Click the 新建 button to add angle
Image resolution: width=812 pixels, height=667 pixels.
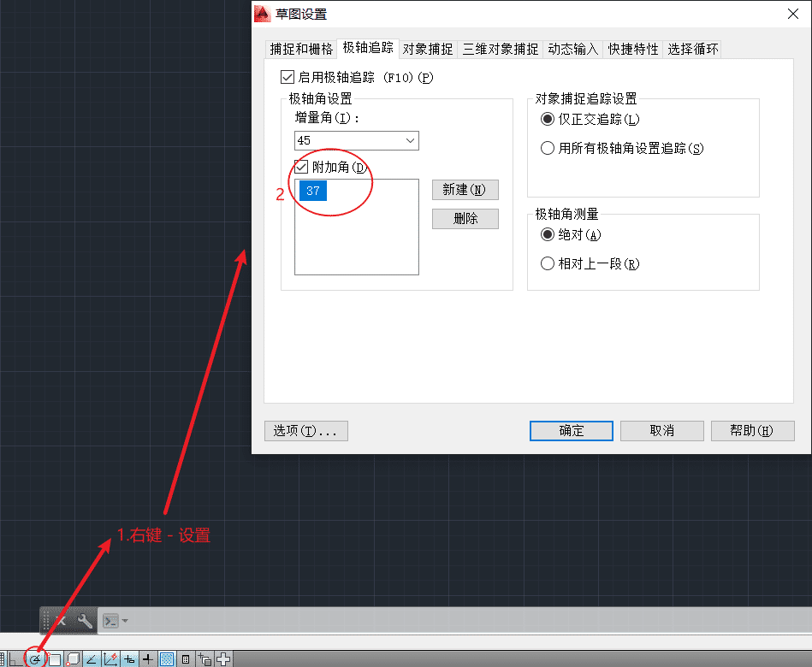[x=465, y=189]
